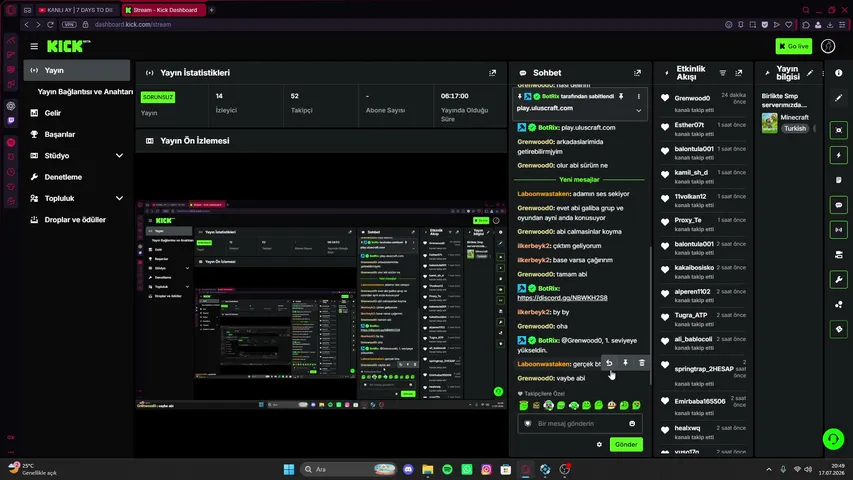
Task: Select the Stream - Kick Dashboard tab
Action: pyautogui.click(x=163, y=10)
